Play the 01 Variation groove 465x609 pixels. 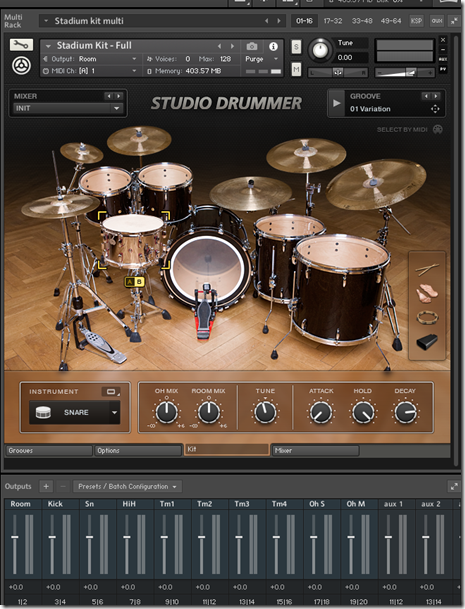pos(336,103)
